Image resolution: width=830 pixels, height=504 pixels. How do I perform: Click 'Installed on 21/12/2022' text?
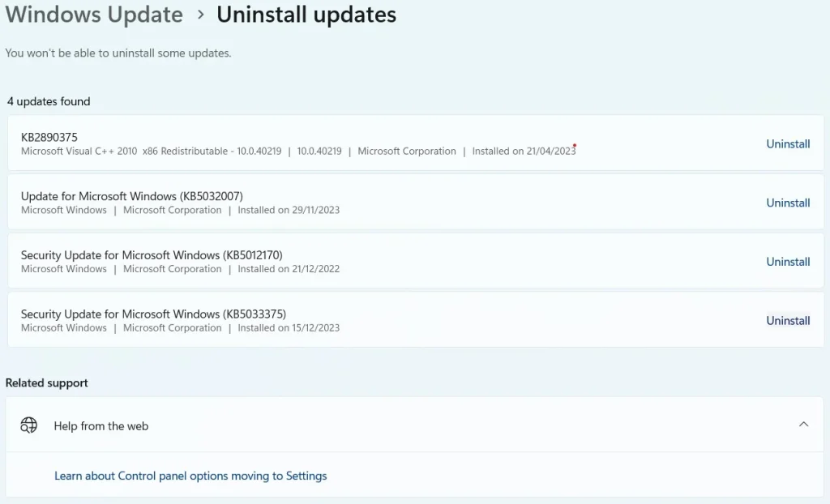[x=289, y=268]
